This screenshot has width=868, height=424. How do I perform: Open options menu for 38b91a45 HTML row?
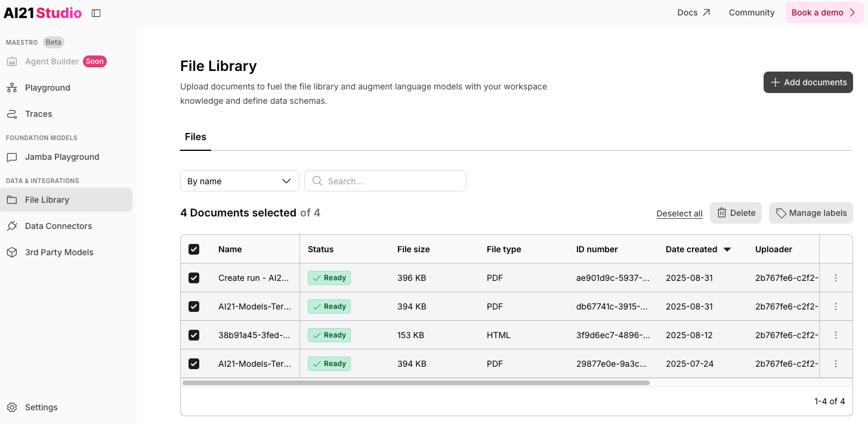point(836,335)
